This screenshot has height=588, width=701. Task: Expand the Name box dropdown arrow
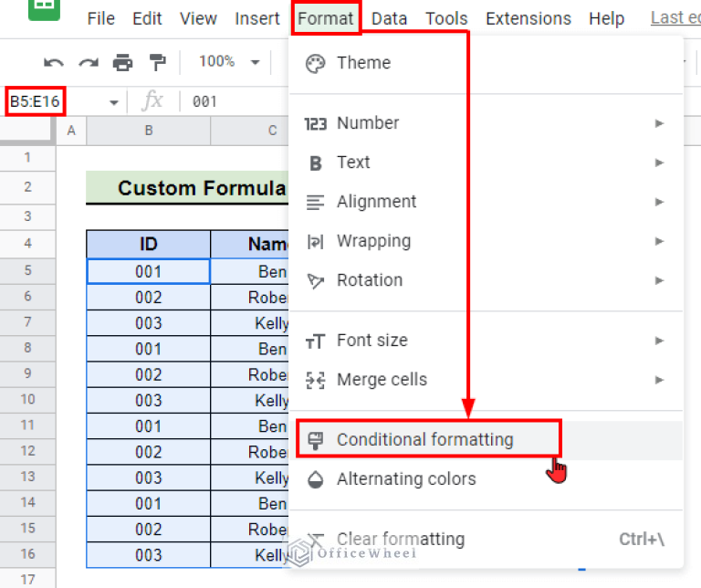114,102
